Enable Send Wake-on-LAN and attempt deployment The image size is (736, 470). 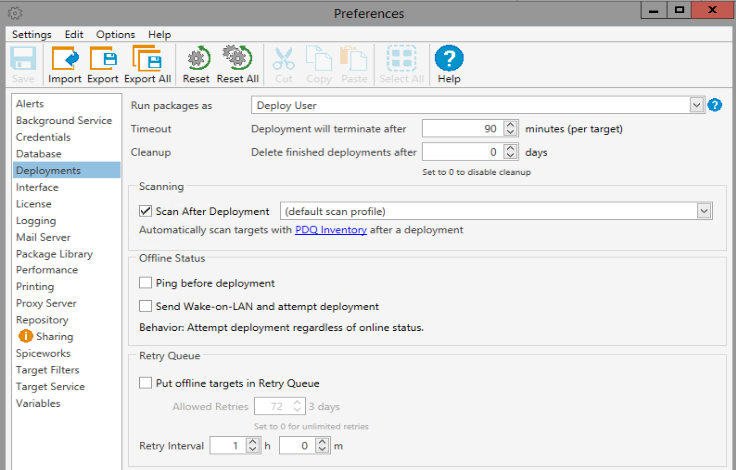(x=146, y=306)
